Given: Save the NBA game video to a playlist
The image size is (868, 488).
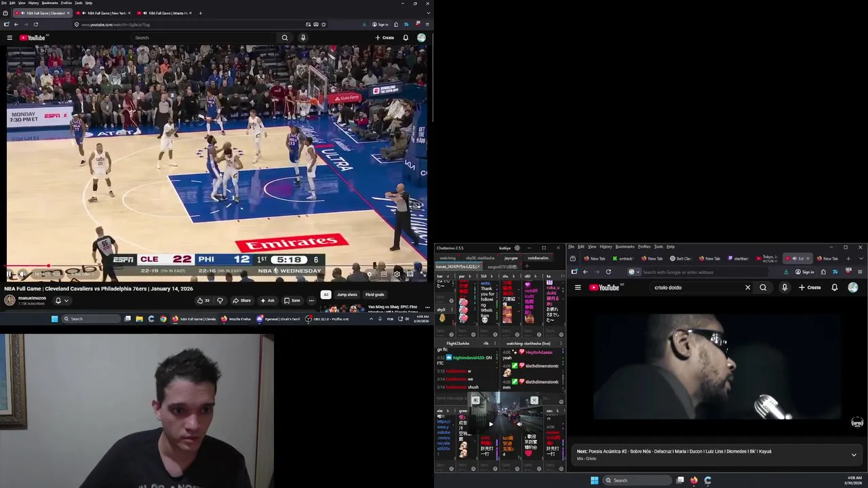Looking at the screenshot, I should point(292,300).
